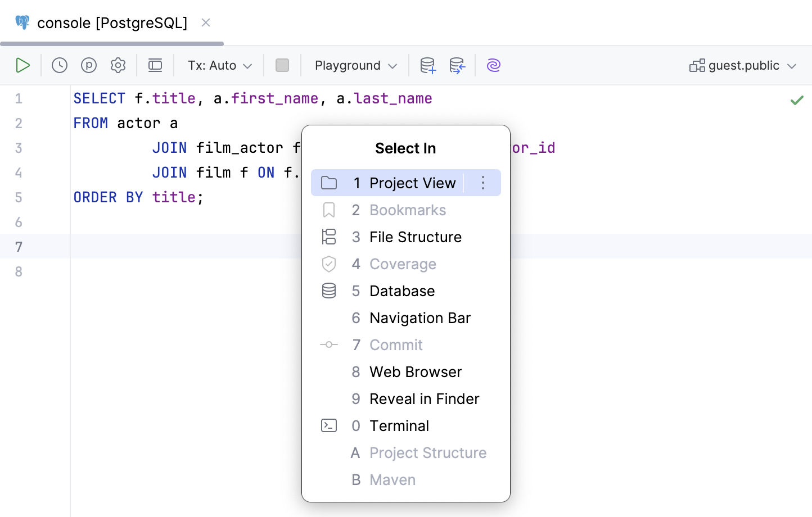812x517 pixels.
Task: Open the Playground dropdown
Action: tap(354, 65)
